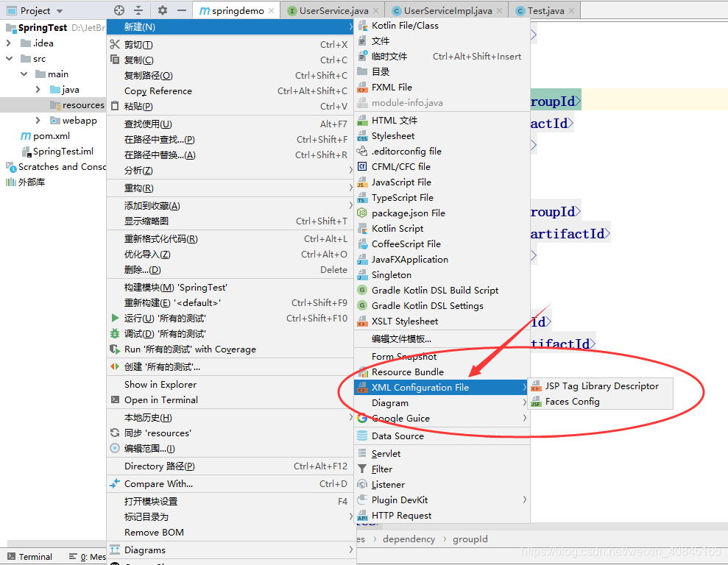Switch to the springdemo tab

tap(236, 11)
